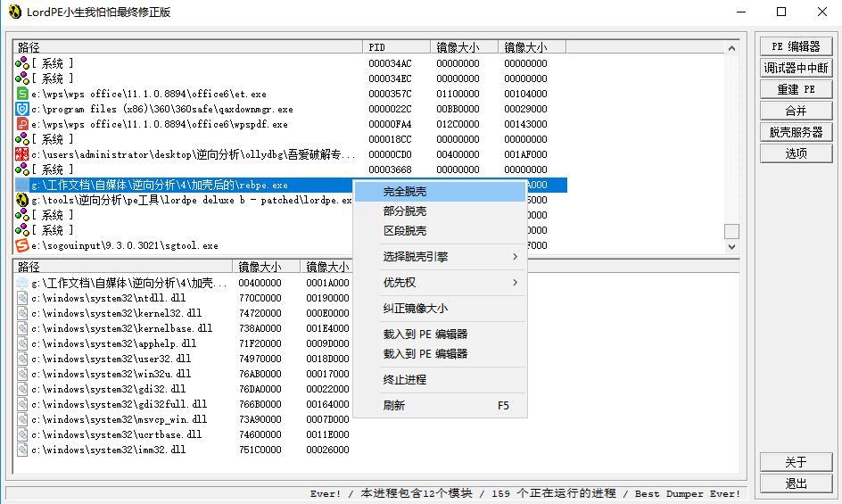Click the system icon for PID 000034AC
The width and height of the screenshot is (842, 504).
click(x=22, y=63)
